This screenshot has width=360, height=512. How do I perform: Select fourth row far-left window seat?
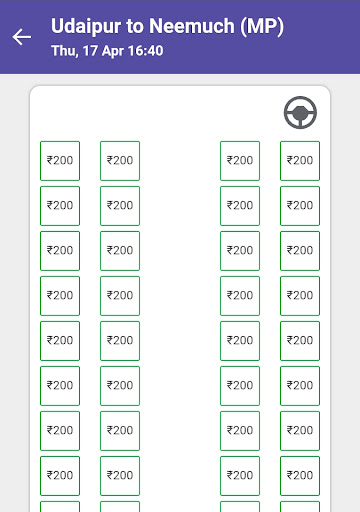[60, 296]
